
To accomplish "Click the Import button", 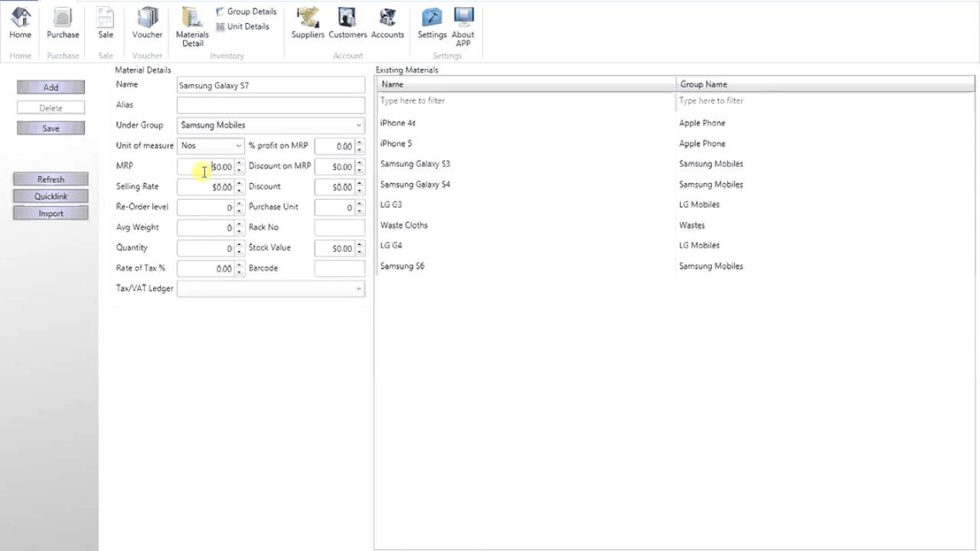I will click(51, 213).
